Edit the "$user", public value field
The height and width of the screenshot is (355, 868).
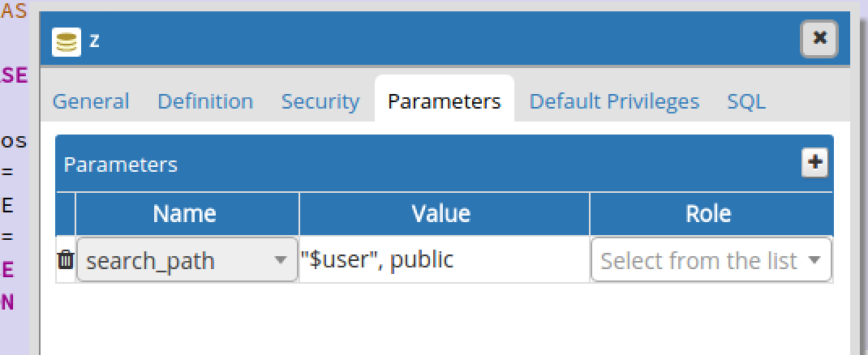444,260
